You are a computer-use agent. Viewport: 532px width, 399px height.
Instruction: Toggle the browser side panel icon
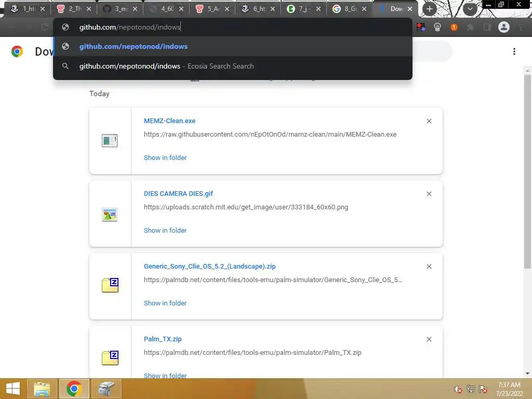(x=487, y=27)
